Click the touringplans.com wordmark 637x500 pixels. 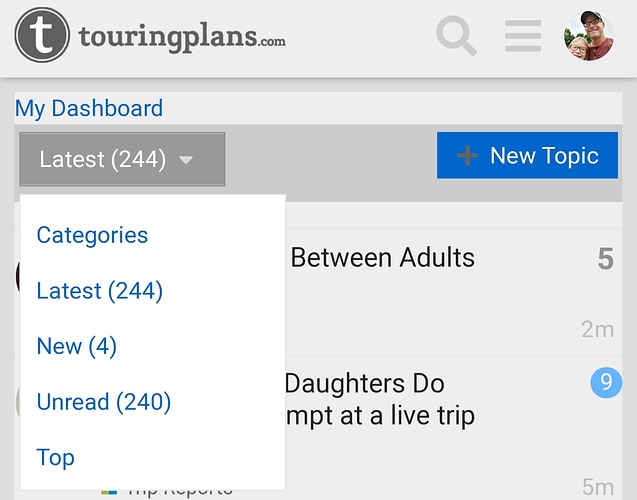tap(182, 38)
